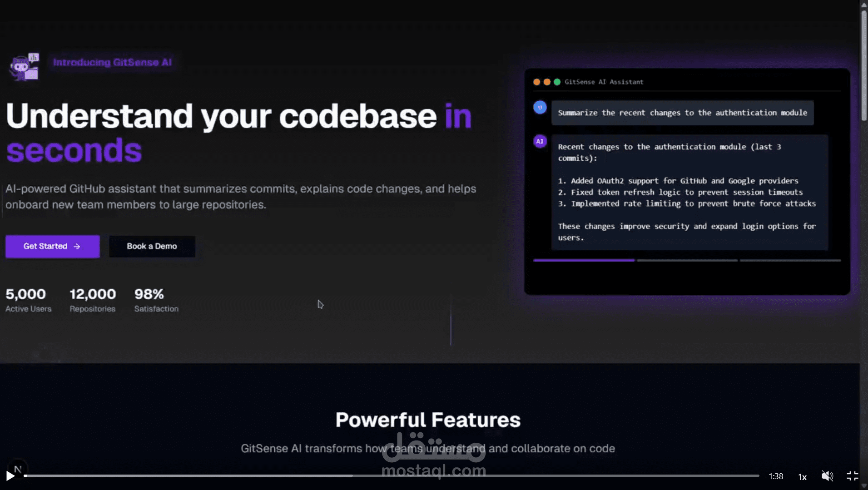Click the AI avatar icon
Image resolution: width=868 pixels, height=490 pixels.
tap(540, 141)
